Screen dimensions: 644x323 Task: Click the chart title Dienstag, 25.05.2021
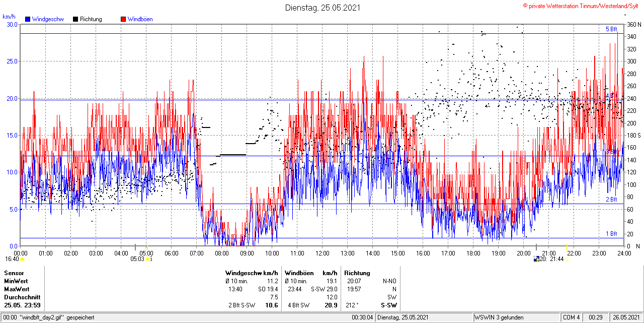coord(323,8)
